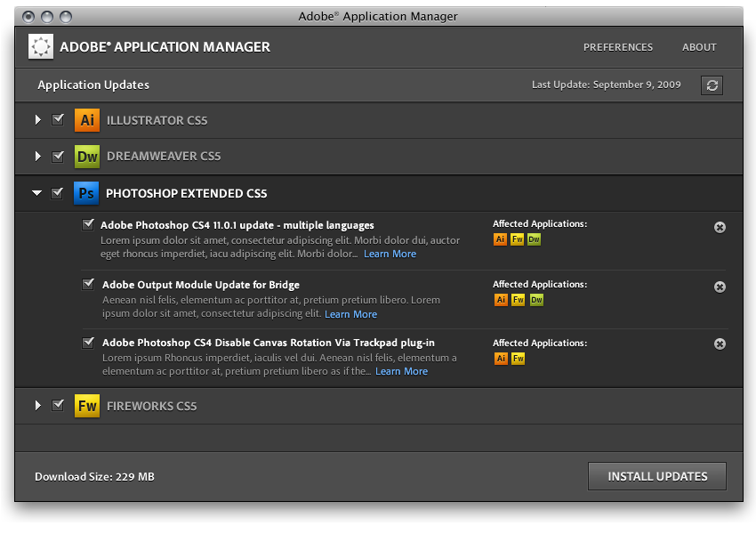Expand the Illustrator CS5 updates list
Viewport: 756px width, 534px height.
click(x=38, y=120)
